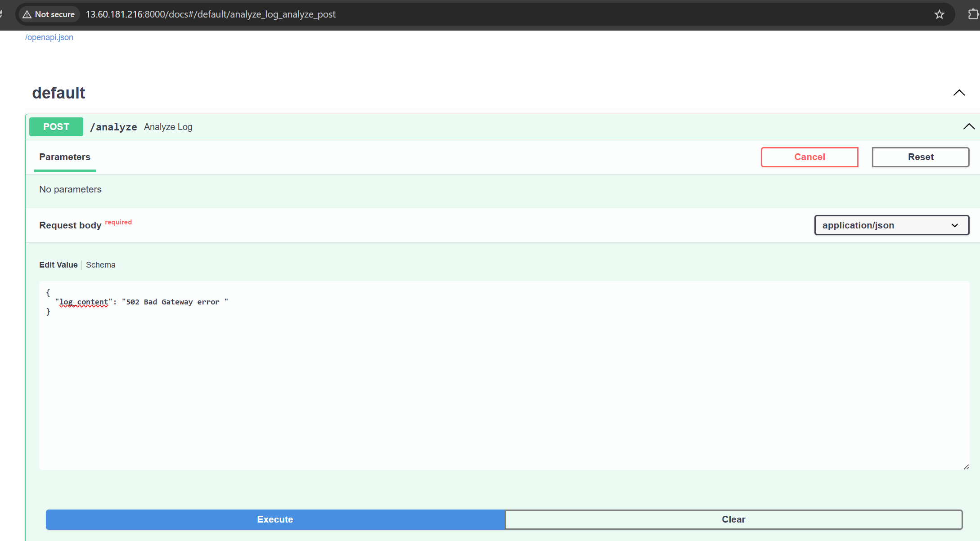Collapse the POST /analyze operation arrow
Screen dimensions: 980x541
click(x=969, y=127)
